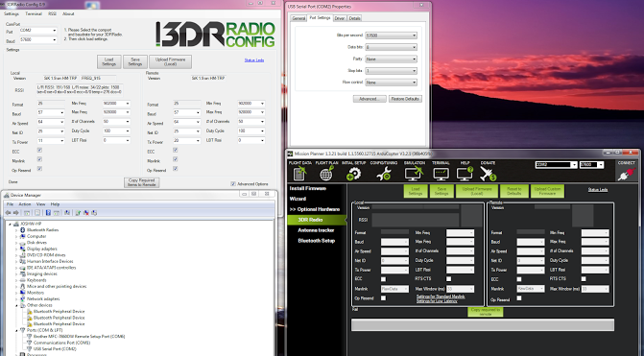Open RSSI menu in 3DRRadio Config
The image size is (644, 356).
52,13
